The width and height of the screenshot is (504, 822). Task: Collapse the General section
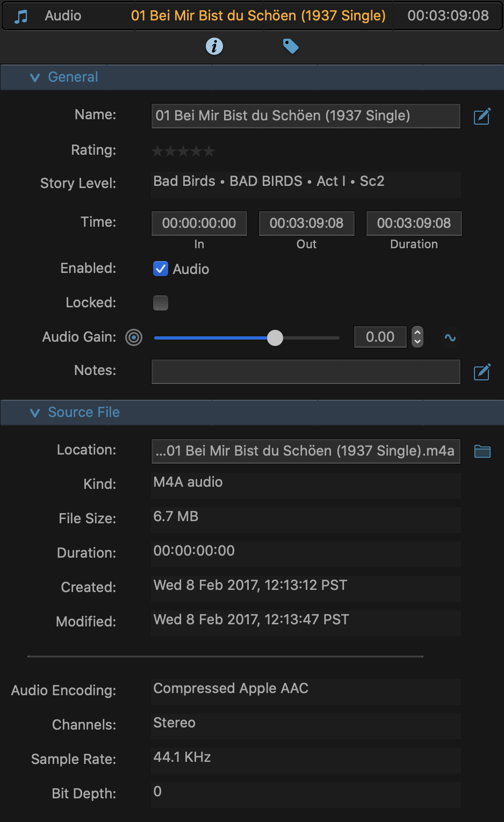(x=35, y=77)
